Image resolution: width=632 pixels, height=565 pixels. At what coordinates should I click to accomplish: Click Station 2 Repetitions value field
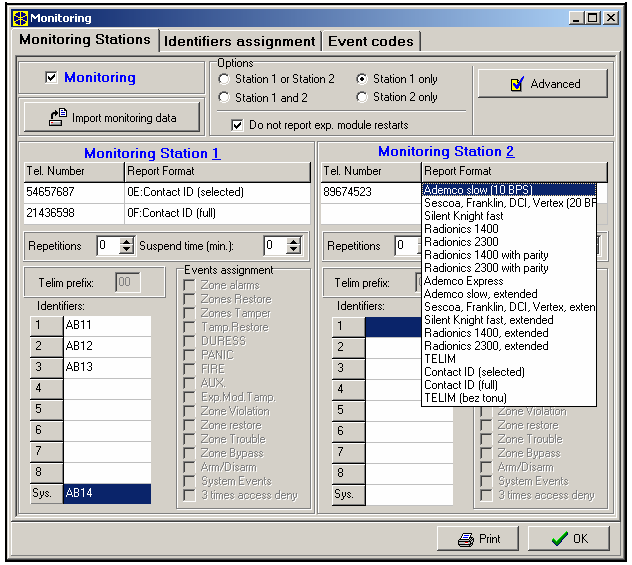pyautogui.click(x=407, y=245)
